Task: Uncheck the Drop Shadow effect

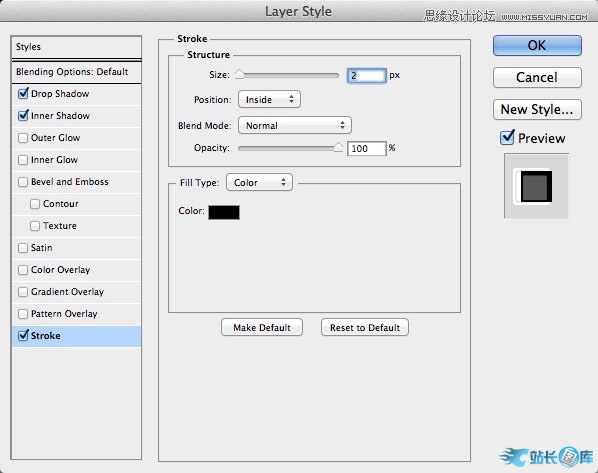Action: [x=23, y=93]
